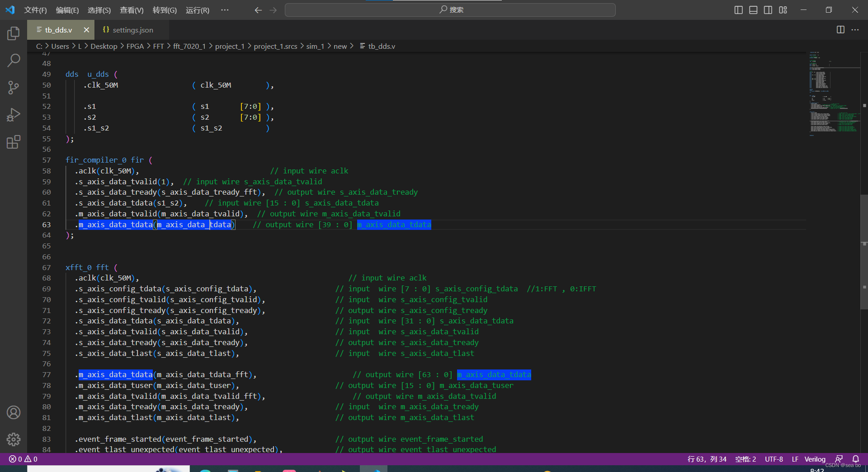Switch to the settings.json tab

tap(128, 30)
